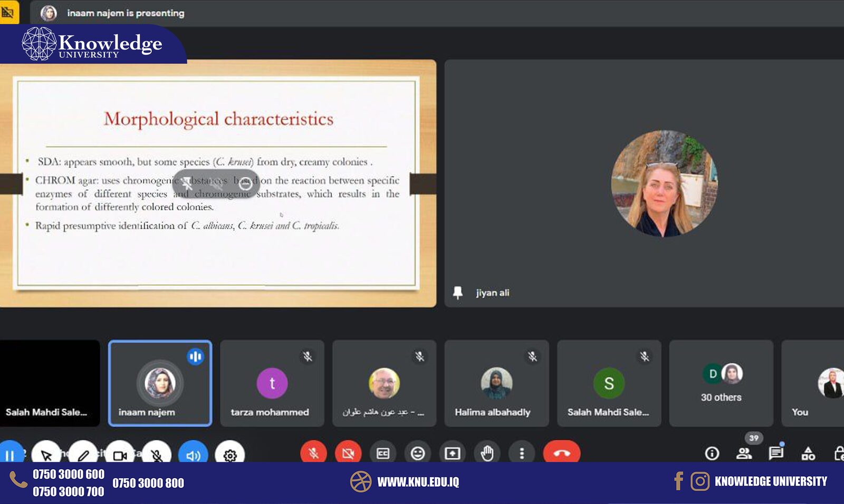844x504 pixels.
Task: Select tarza mohammed's participant tile
Action: click(272, 383)
